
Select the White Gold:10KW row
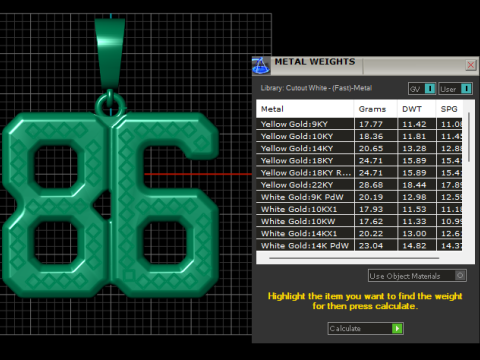359,221
